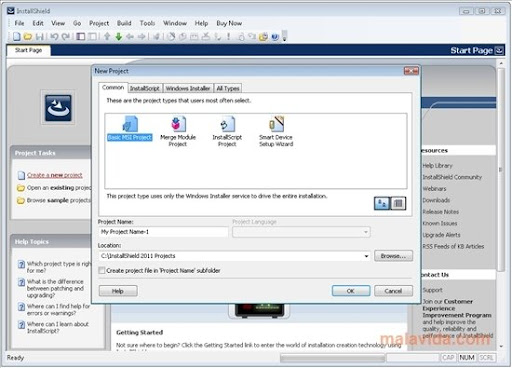This screenshot has height=368, width=512.
Task: Switch to the Windows Installer tab
Action: coord(188,88)
